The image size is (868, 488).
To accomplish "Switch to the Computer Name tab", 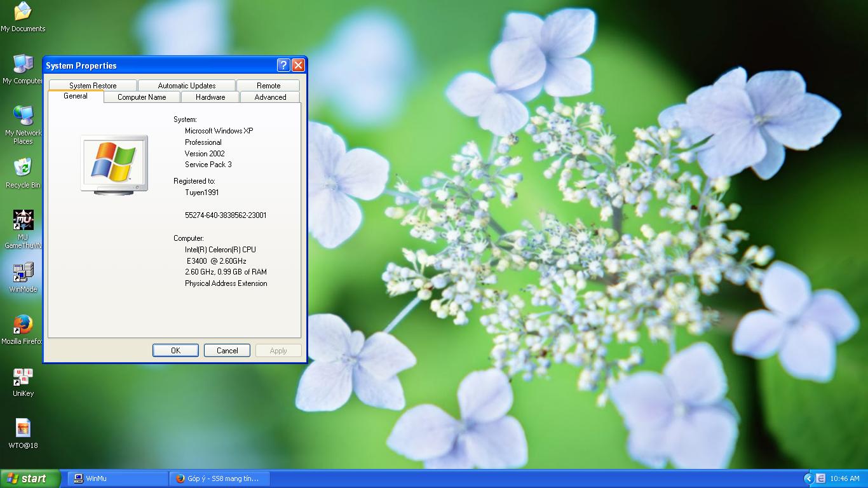I will coord(142,97).
